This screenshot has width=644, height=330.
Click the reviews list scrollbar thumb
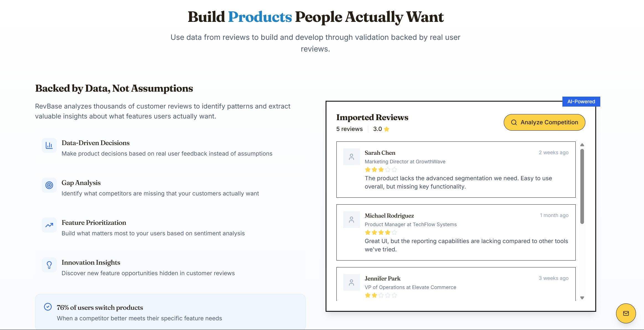tap(582, 186)
